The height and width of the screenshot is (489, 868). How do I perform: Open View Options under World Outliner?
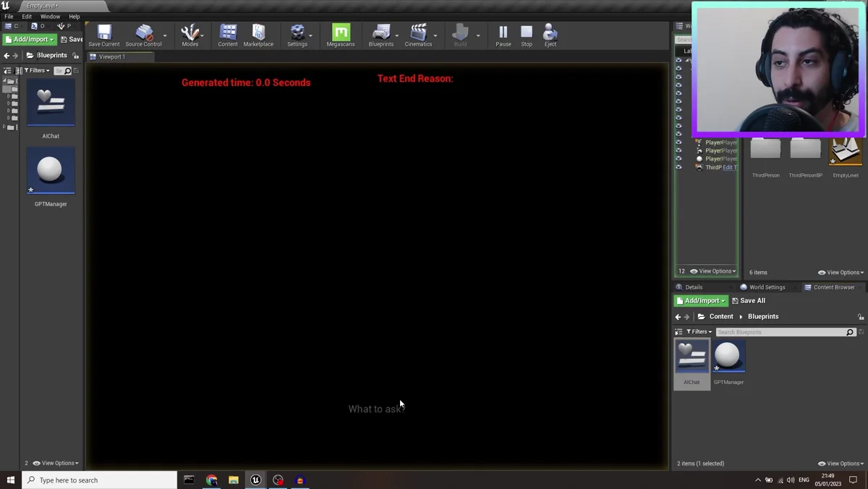(x=713, y=271)
